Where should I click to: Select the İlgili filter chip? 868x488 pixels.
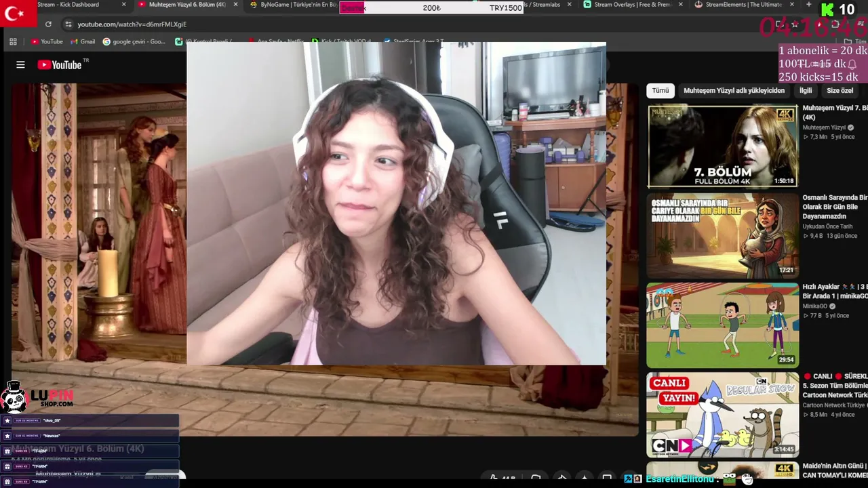pos(806,90)
